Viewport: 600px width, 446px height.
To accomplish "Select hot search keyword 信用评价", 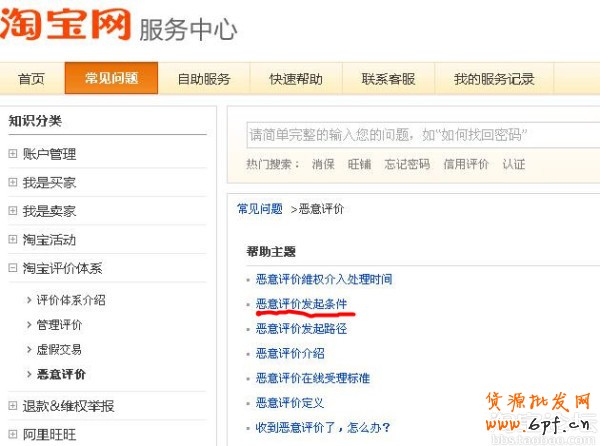I will [466, 164].
